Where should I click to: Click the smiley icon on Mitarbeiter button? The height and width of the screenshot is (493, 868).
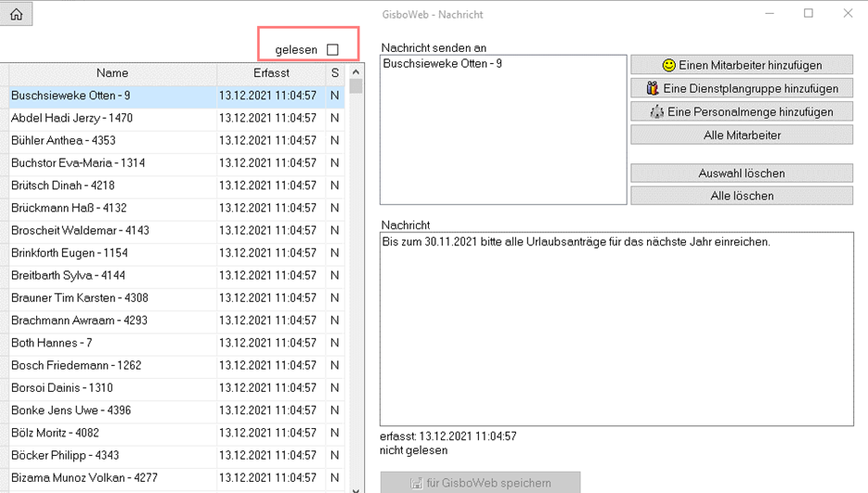(x=668, y=65)
